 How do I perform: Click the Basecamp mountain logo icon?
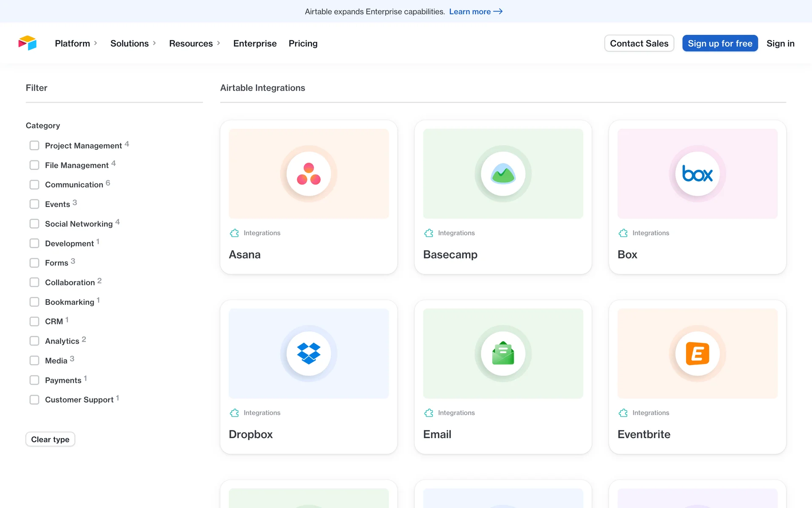tap(503, 174)
